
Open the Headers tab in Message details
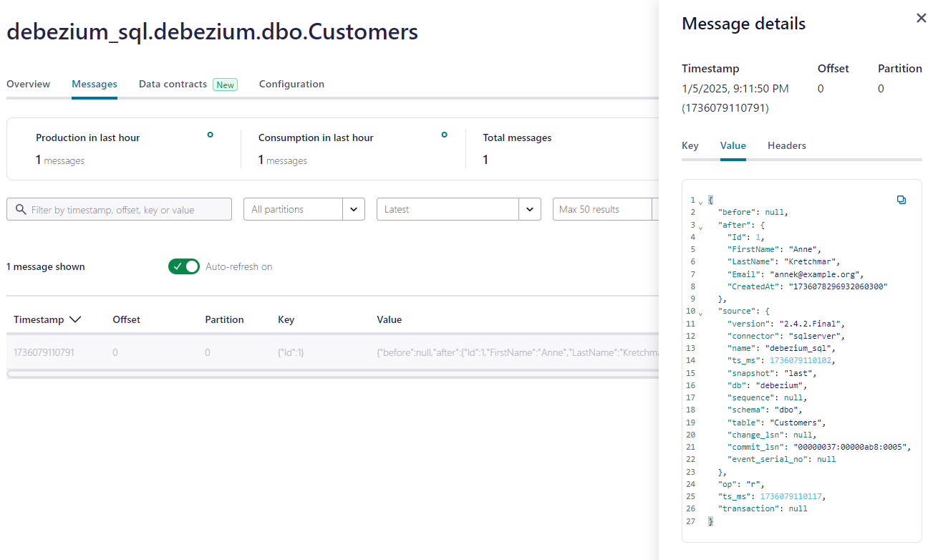787,145
